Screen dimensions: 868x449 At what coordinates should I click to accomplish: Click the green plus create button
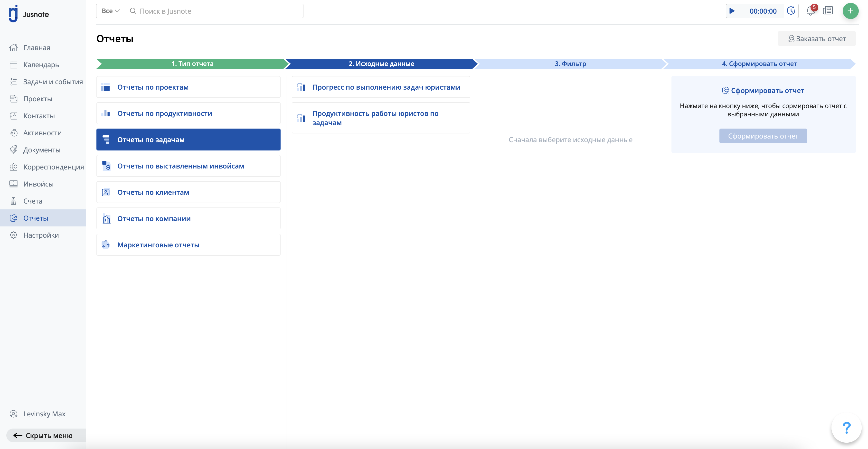point(850,11)
